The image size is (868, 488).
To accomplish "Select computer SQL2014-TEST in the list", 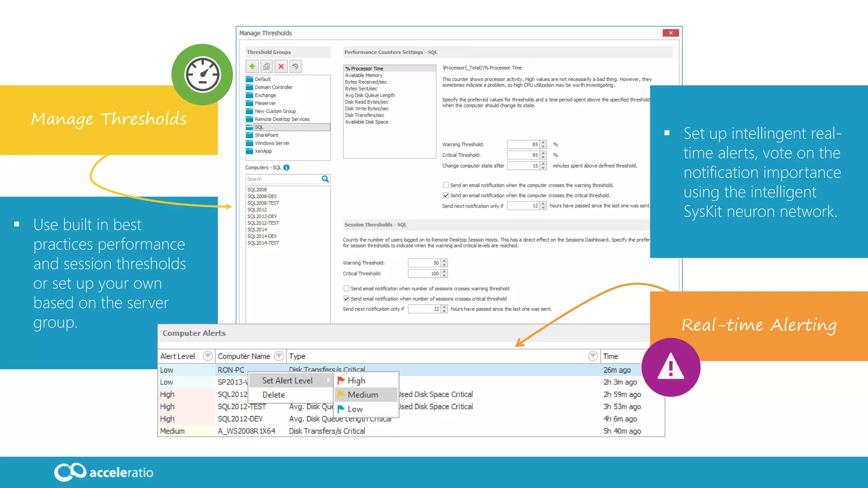I will click(x=263, y=243).
